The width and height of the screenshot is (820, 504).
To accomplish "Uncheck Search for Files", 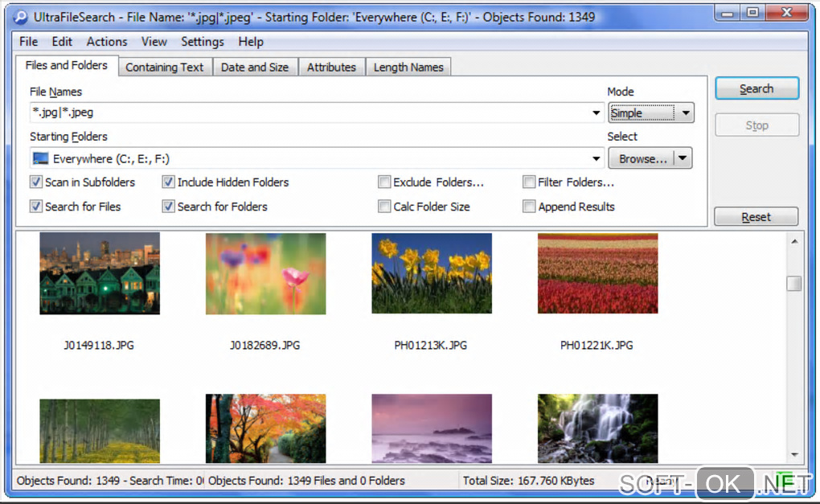I will (35, 207).
